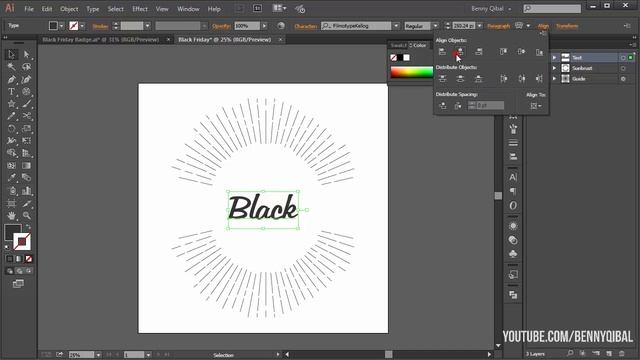640x360 pixels.
Task: Open the Window menu
Action: [188, 9]
